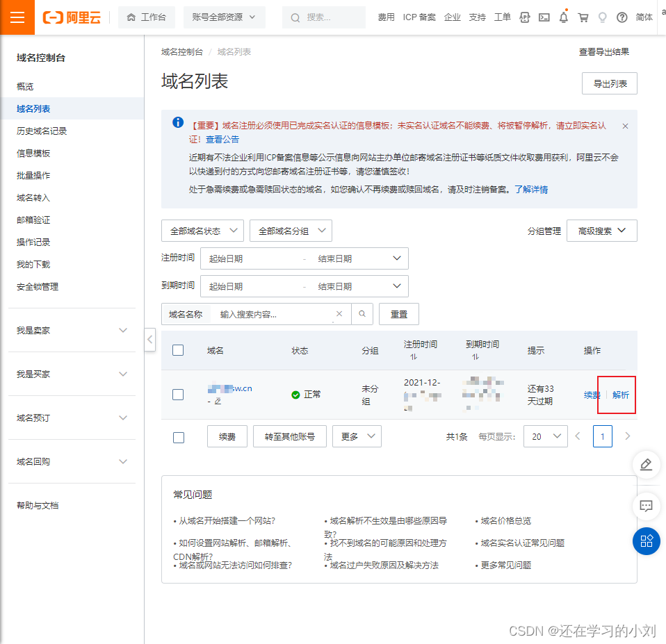This screenshot has height=644, width=666.
Task: Click the lightbulb tips icon
Action: click(602, 17)
